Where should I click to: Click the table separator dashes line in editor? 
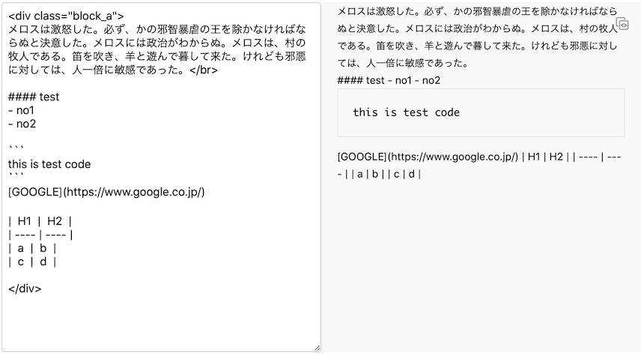(x=40, y=234)
